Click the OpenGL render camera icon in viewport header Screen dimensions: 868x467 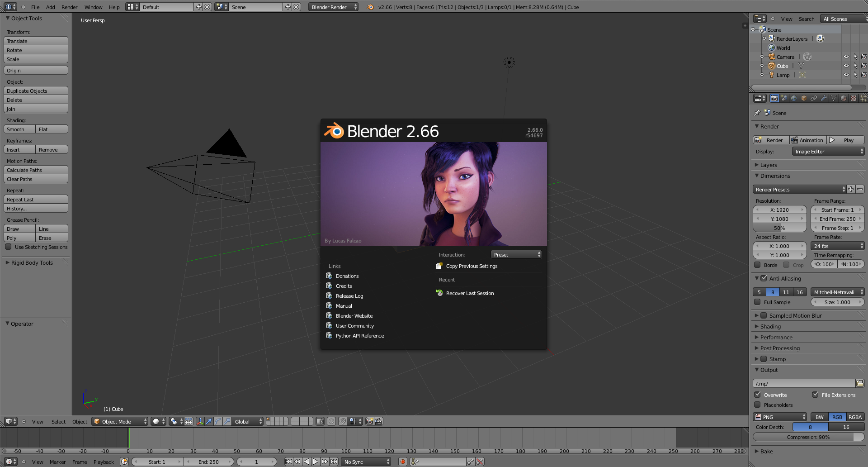point(369,421)
